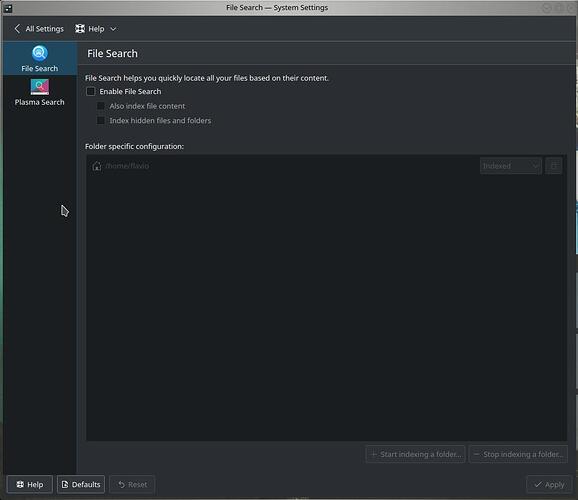
Task: Toggle Index hidden files and folders
Action: [x=101, y=121]
